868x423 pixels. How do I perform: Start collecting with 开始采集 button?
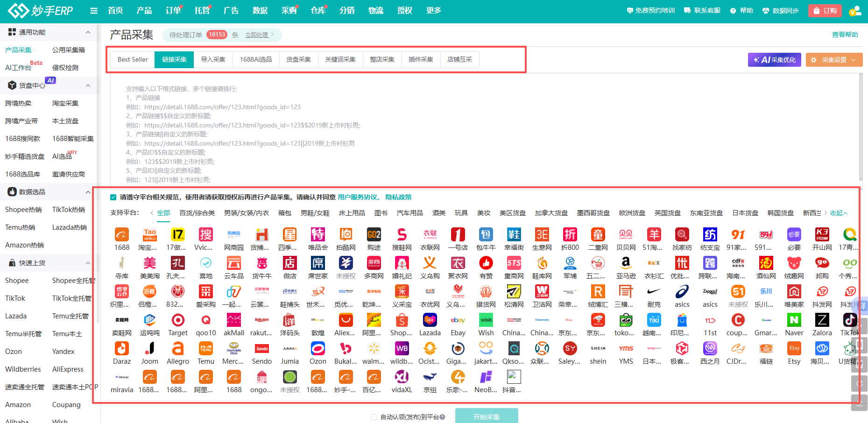coord(487,416)
